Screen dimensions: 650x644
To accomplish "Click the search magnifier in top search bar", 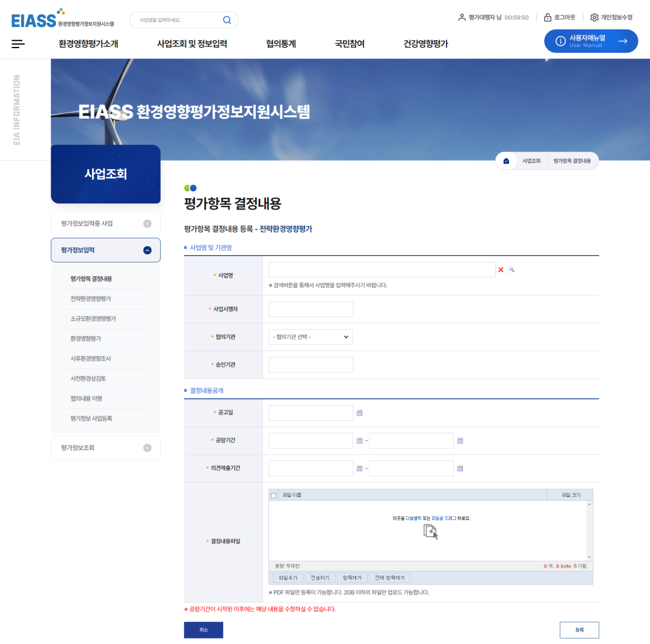I will (x=227, y=20).
